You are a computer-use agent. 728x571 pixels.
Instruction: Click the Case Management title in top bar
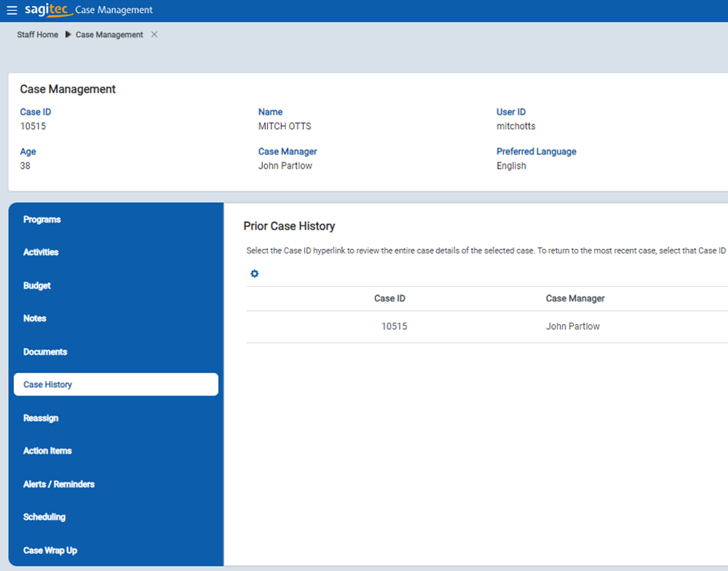(114, 9)
